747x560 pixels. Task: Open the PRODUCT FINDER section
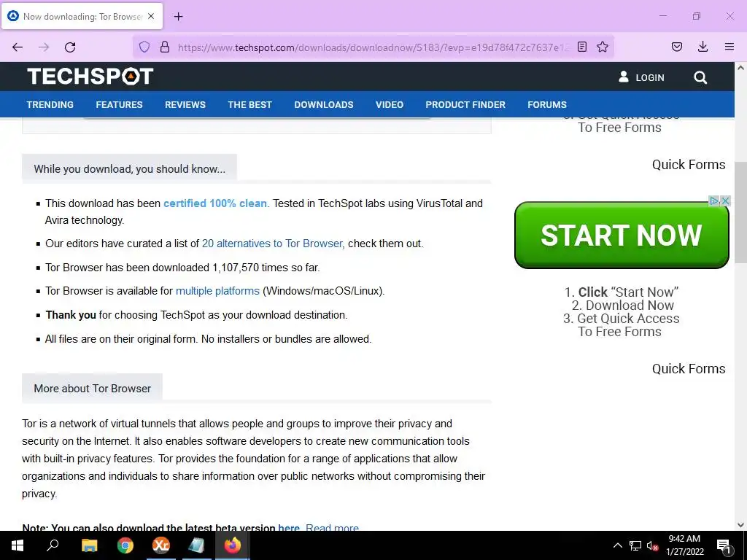[x=465, y=105]
